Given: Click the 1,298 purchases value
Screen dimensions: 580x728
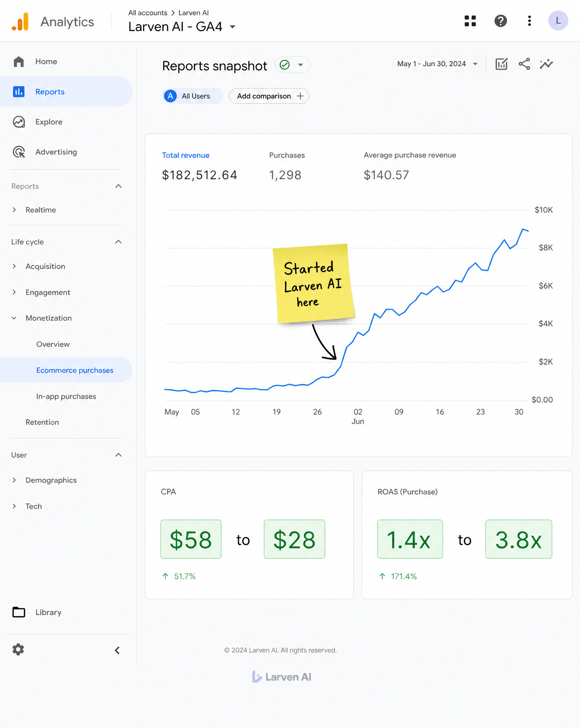Looking at the screenshot, I should (285, 175).
